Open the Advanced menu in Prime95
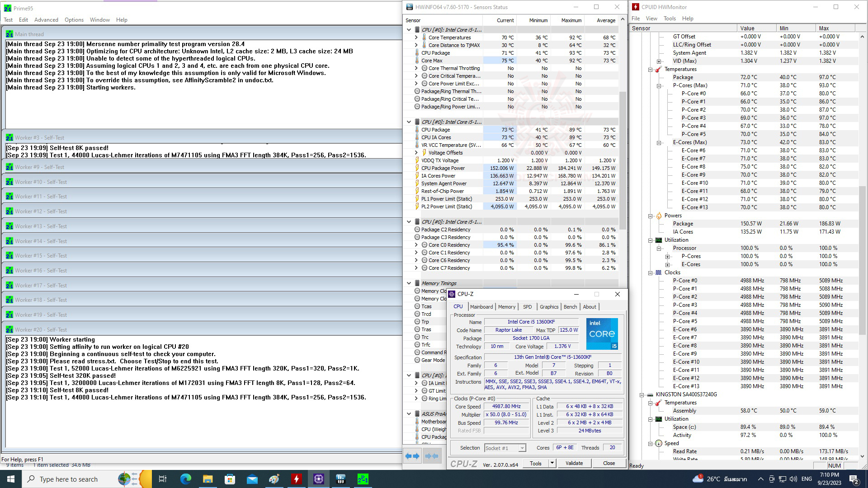The image size is (868, 488). (46, 20)
